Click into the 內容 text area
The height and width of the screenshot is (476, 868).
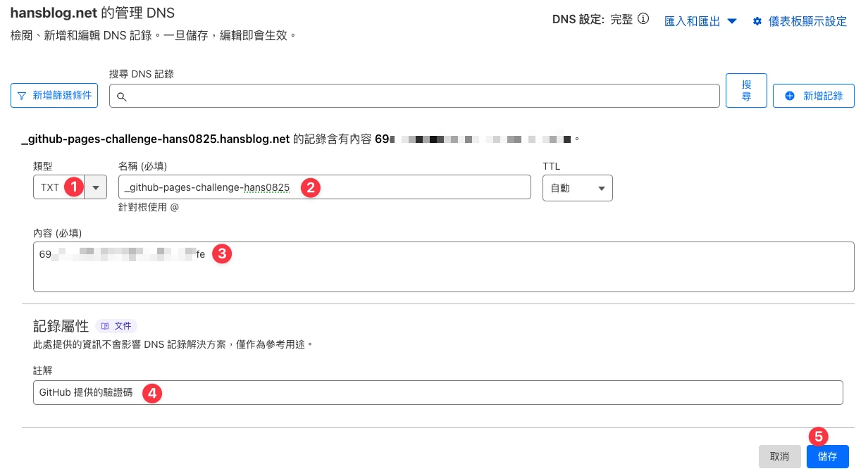[x=444, y=266]
